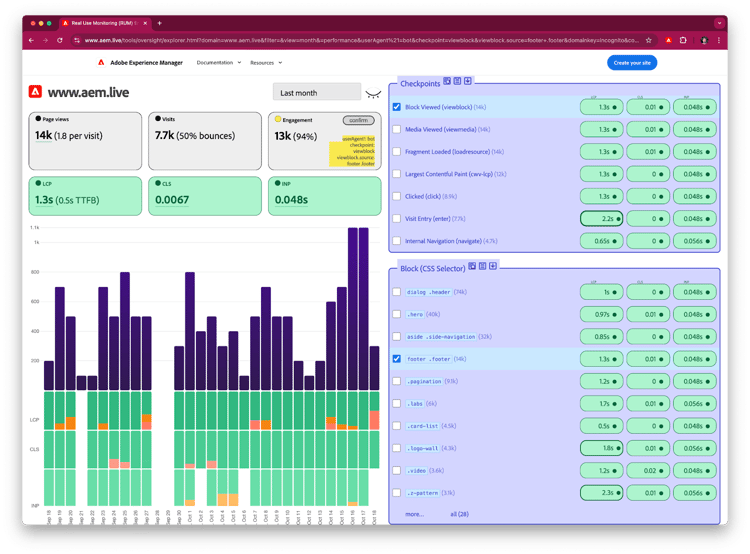Click the download-arrow icon beside Block (CSS Selector)

493,266
